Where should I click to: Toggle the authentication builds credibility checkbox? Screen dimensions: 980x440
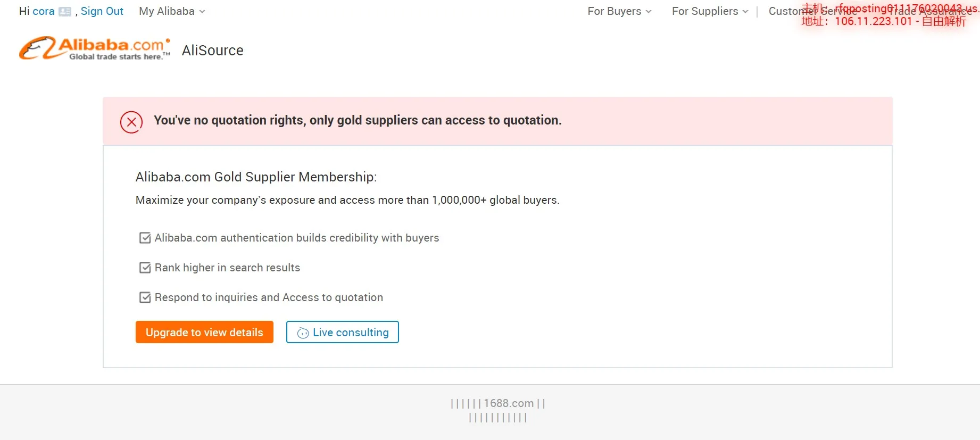145,238
